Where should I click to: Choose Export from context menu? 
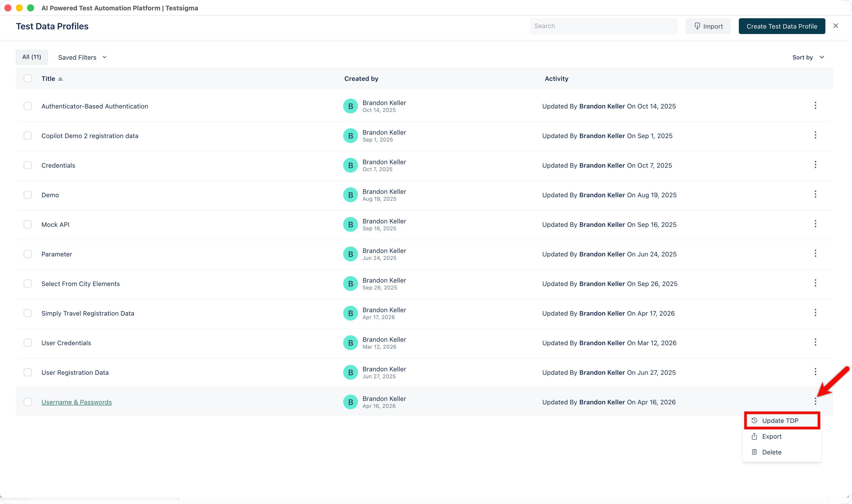pyautogui.click(x=772, y=436)
